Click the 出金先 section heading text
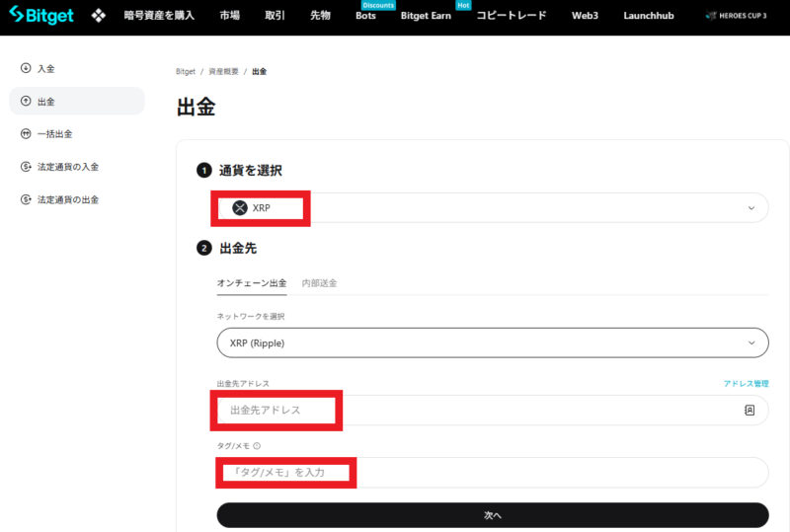 (x=238, y=248)
